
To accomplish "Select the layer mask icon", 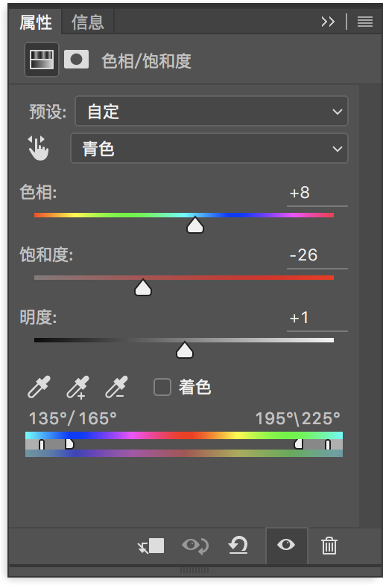I will [76, 60].
